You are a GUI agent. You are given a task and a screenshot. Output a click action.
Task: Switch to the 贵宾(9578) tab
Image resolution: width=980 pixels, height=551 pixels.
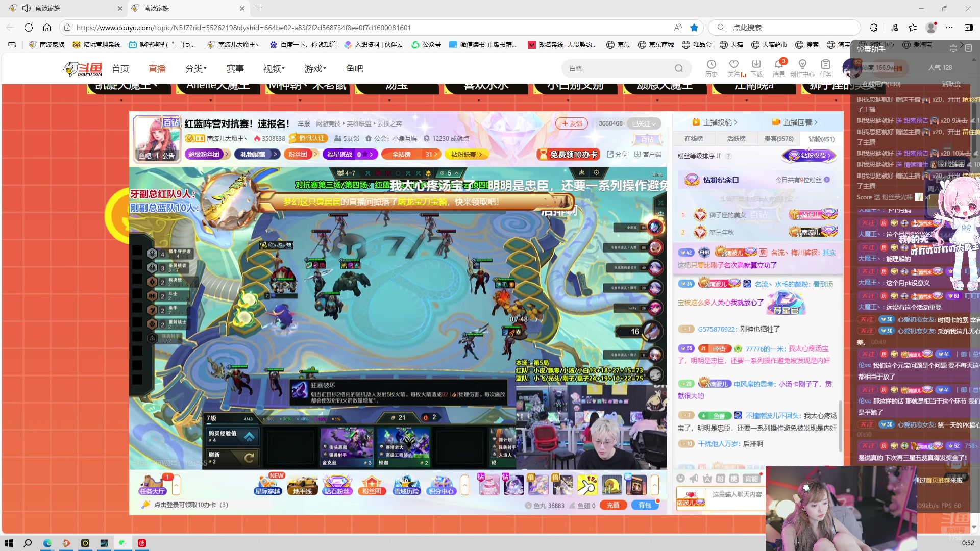tap(778, 138)
